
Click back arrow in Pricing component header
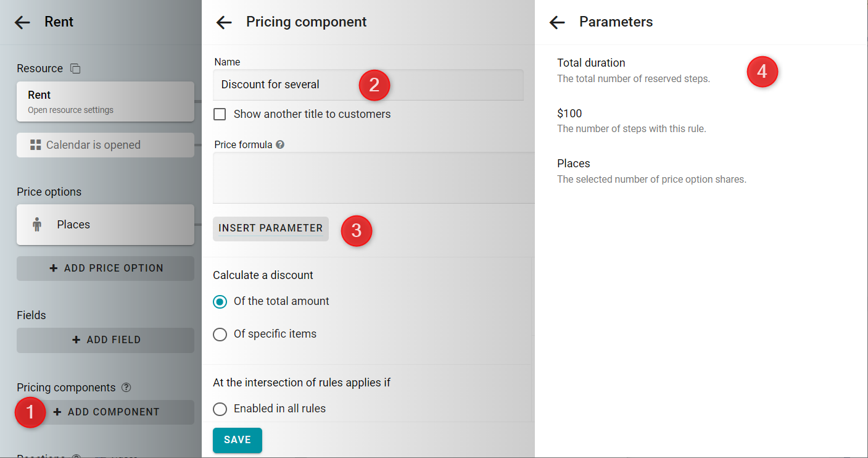pos(224,22)
